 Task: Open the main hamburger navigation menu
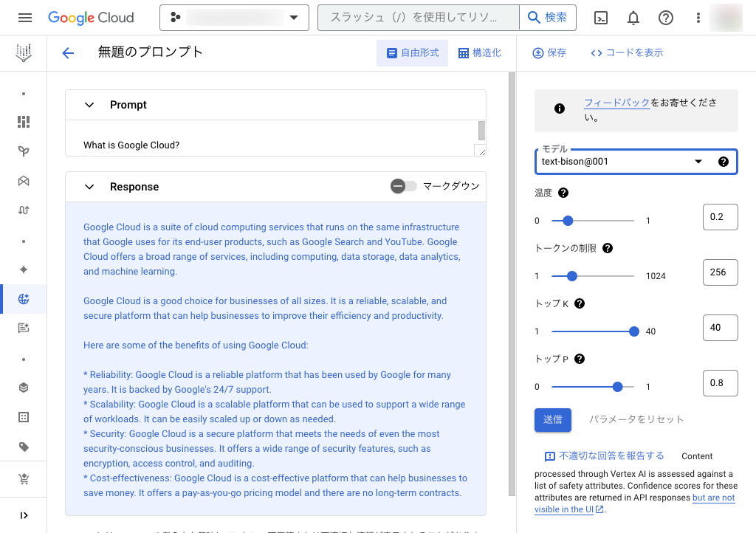[x=25, y=18]
